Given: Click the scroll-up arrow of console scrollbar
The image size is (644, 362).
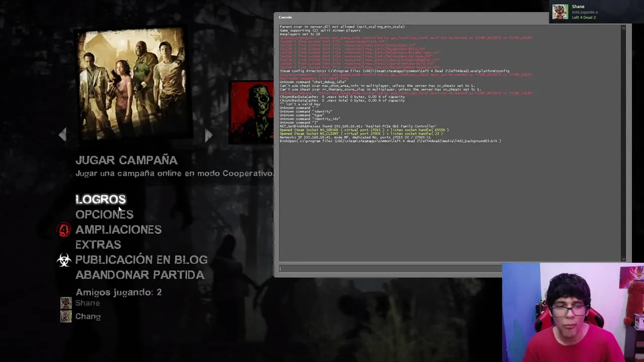Looking at the screenshot, I should pyautogui.click(x=623, y=27).
